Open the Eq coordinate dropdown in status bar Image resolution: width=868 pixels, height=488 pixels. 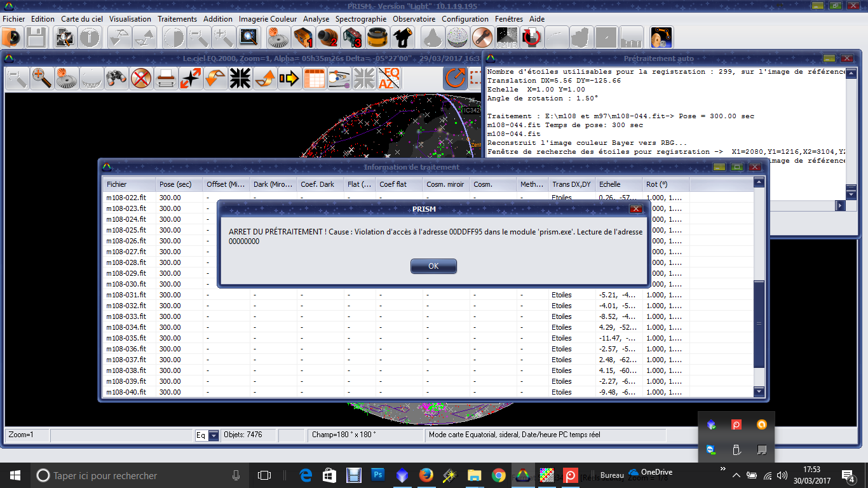tap(214, 436)
